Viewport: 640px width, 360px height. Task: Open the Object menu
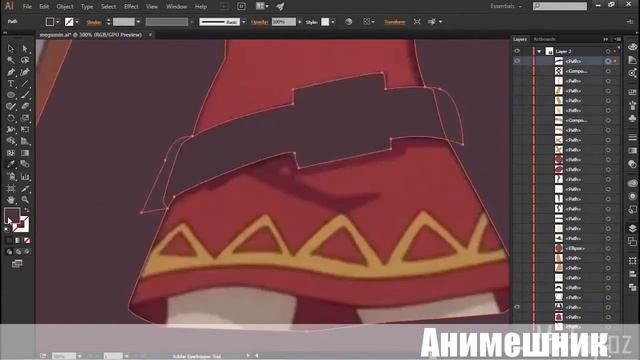[65, 7]
